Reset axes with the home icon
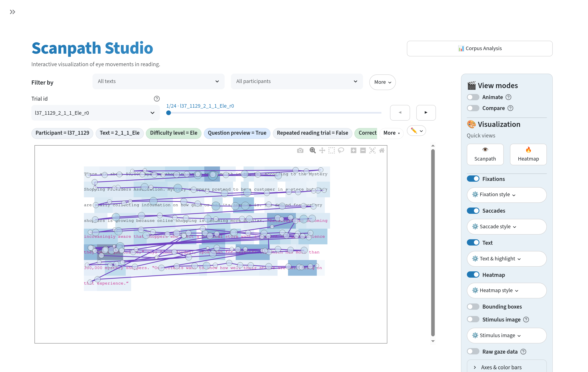 tap(382, 150)
